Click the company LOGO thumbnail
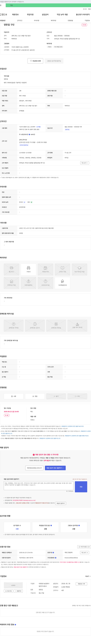Image resolution: width=91 pixels, height=644 pixels. (13, 585)
